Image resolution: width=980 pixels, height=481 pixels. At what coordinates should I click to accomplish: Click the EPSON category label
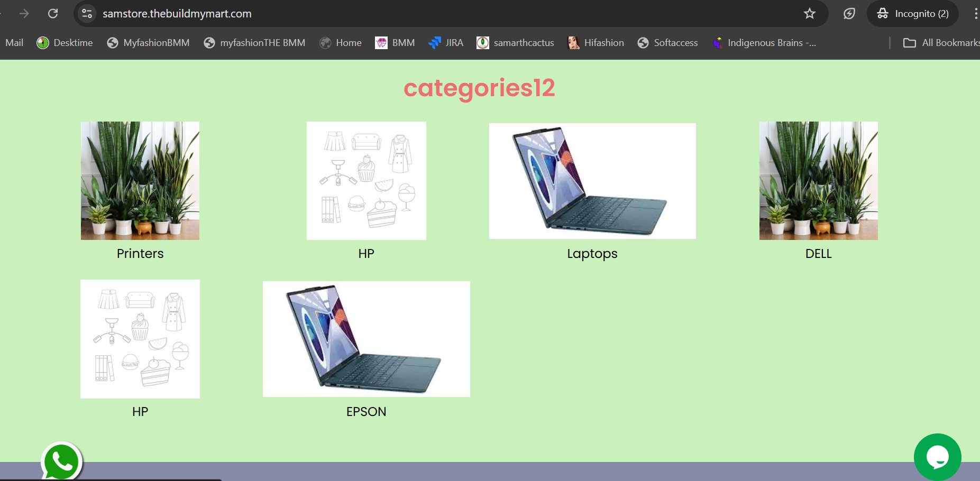(367, 412)
